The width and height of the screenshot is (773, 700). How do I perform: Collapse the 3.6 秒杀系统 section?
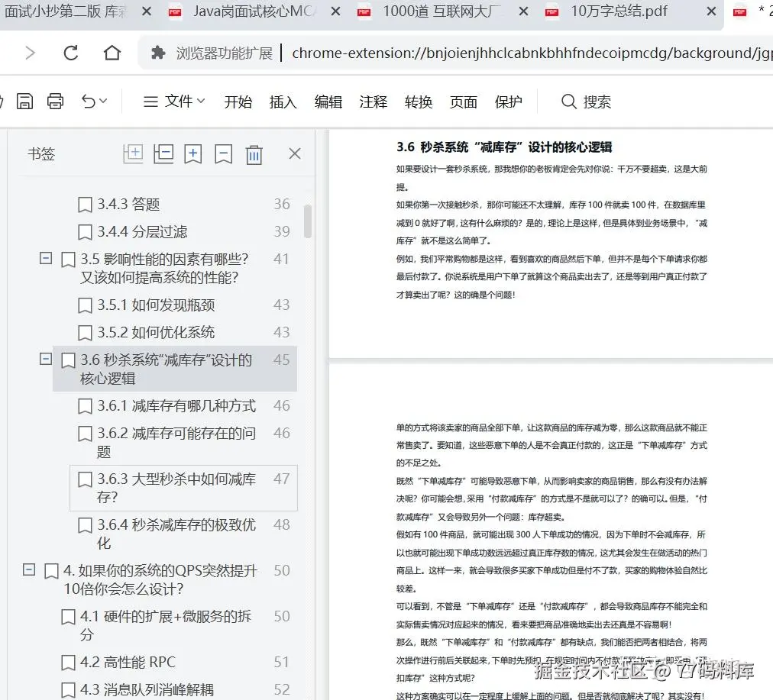point(46,359)
